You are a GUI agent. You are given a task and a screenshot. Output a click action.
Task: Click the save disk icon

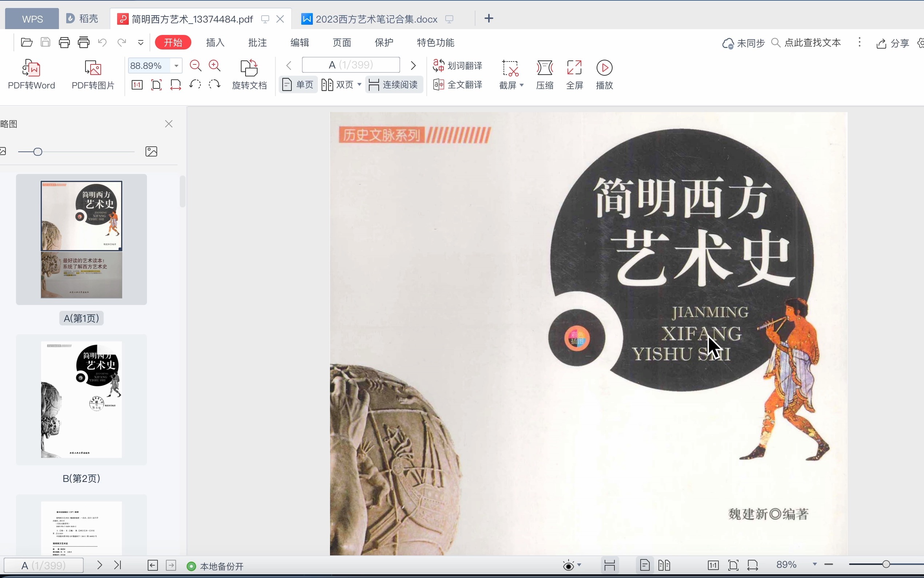point(45,43)
